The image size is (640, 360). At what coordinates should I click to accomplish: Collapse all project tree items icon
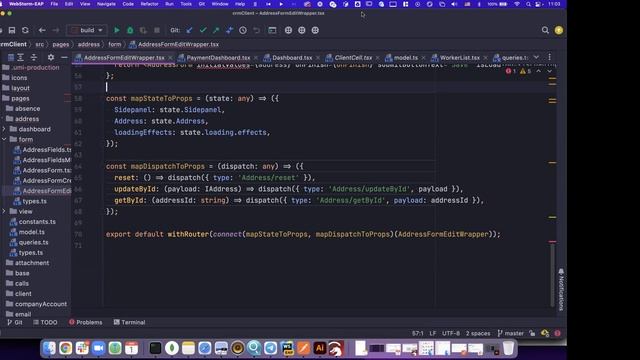[x=34, y=58]
